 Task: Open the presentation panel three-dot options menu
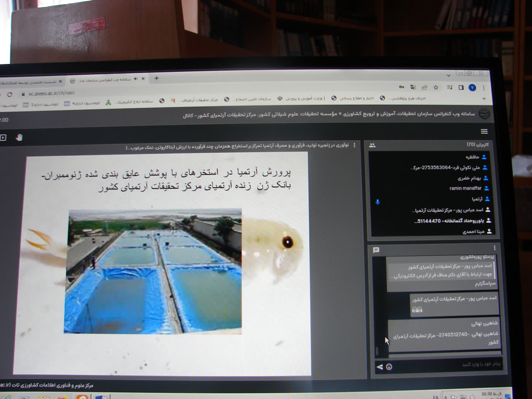click(354, 145)
